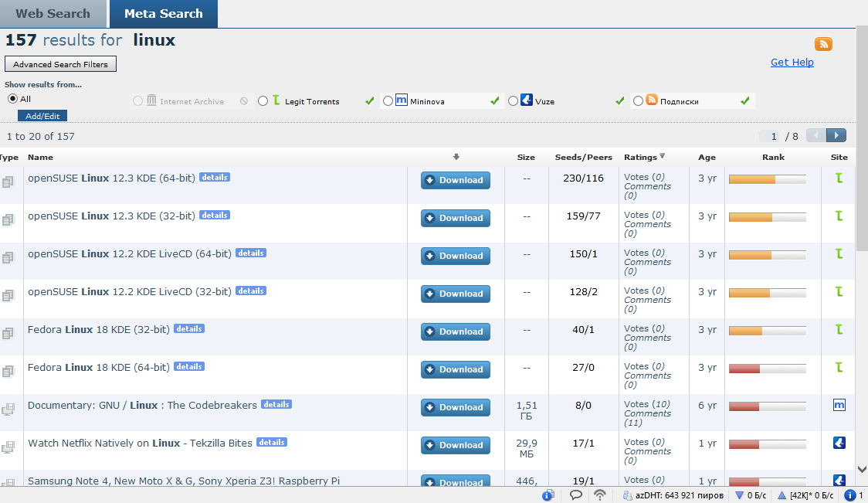Click the download speed arrow in status bar
868x503 pixels.
point(739,495)
